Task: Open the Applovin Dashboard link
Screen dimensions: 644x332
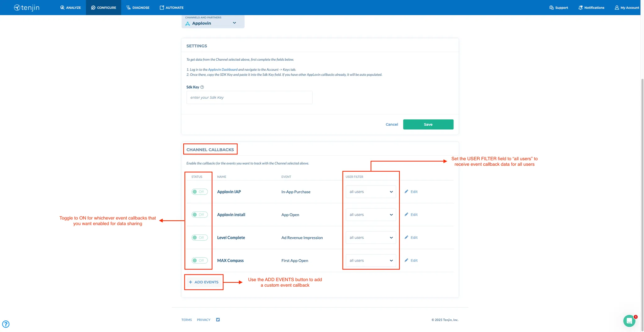Action: pyautogui.click(x=223, y=69)
